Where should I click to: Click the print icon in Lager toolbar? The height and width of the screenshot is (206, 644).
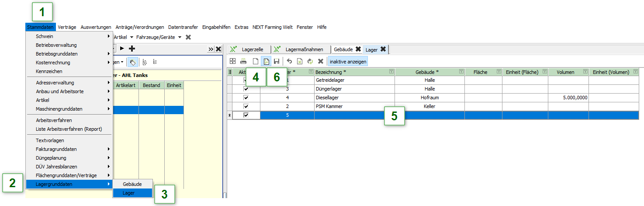coord(243,62)
